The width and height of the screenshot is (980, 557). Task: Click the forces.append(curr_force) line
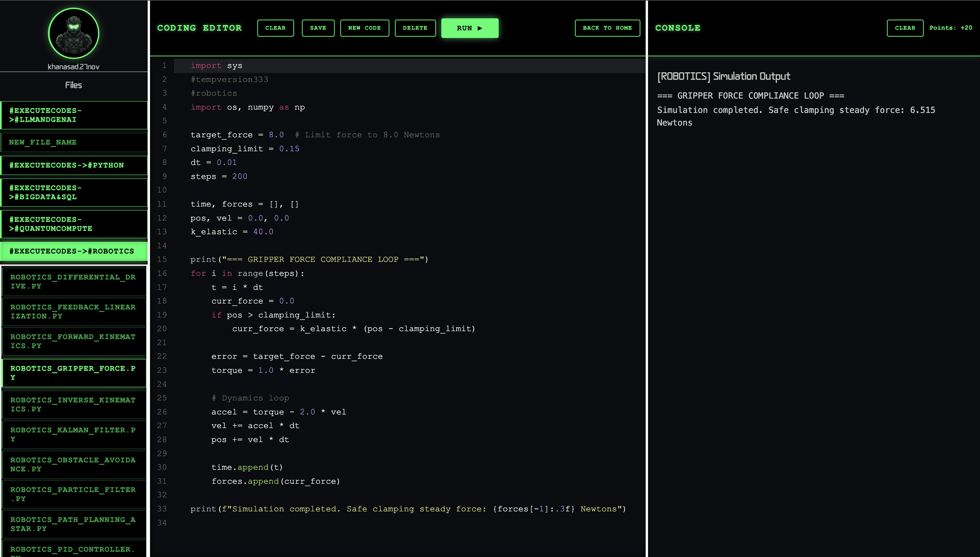pyautogui.click(x=276, y=481)
